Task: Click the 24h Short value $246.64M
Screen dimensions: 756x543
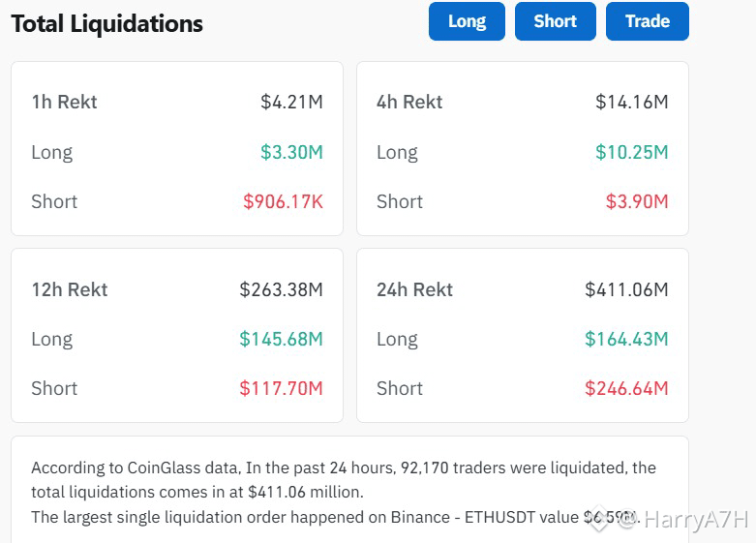Action: pos(626,388)
